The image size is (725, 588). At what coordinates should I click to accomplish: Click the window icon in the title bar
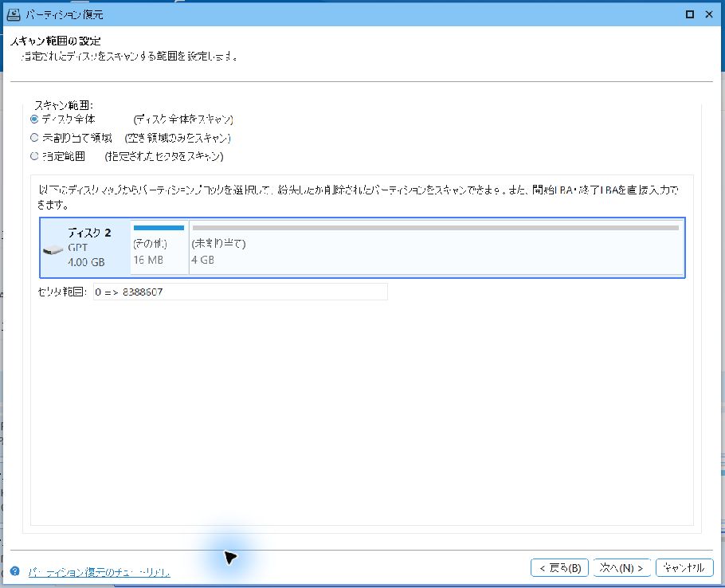(14, 14)
